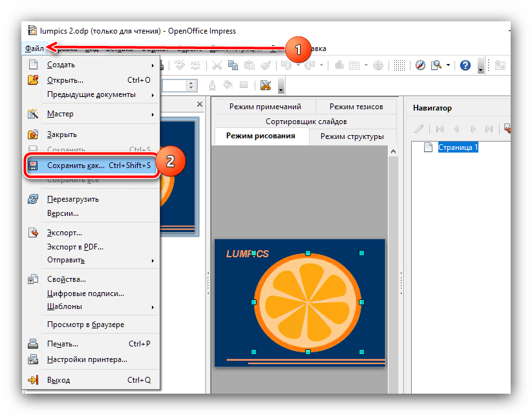Viewport: 532px width, 415px height.
Task: Close the slide panel with X
Action: point(199,105)
